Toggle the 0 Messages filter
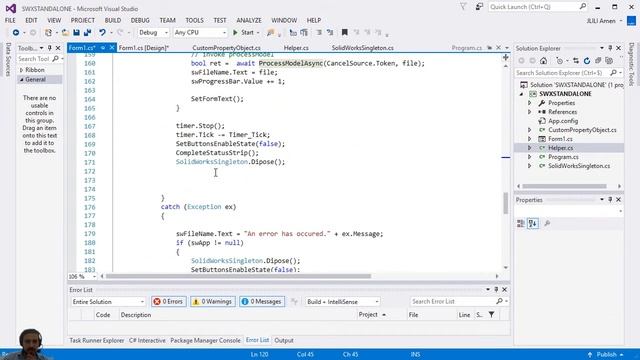Screen dimensions: 640x360 (x=262, y=302)
